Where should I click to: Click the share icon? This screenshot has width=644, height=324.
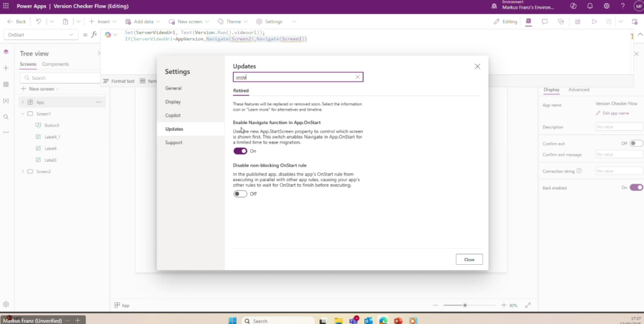[x=578, y=21]
